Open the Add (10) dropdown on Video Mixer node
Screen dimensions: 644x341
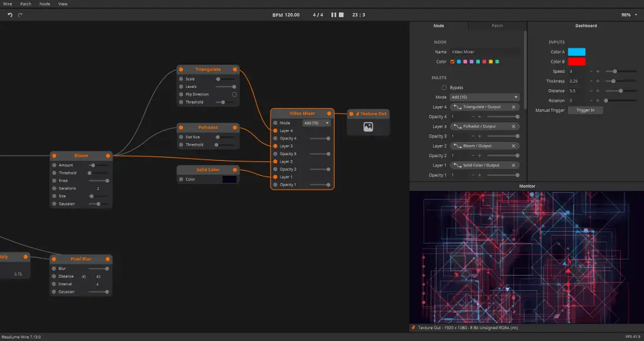(316, 123)
